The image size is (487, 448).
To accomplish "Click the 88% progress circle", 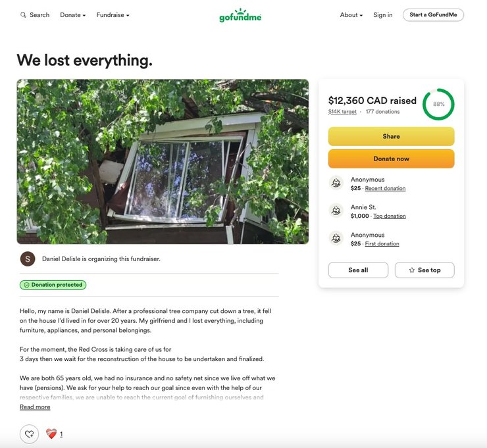I will [x=438, y=105].
